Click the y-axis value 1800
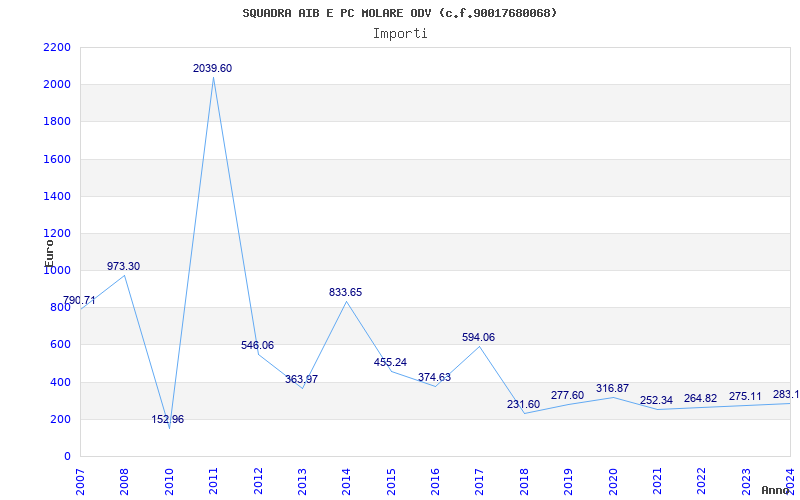Image resolution: width=800 pixels, height=500 pixels. [x=57, y=122]
